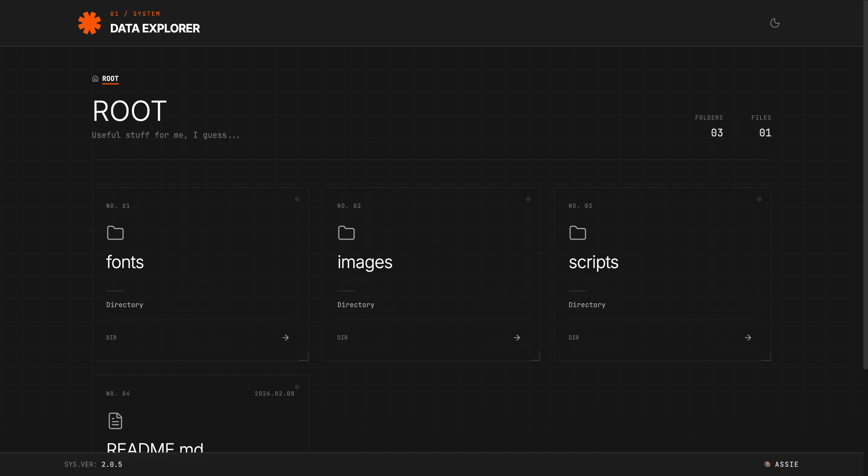Click the status dot on the fonts card
Viewport: 868px width, 476px height.
[297, 199]
